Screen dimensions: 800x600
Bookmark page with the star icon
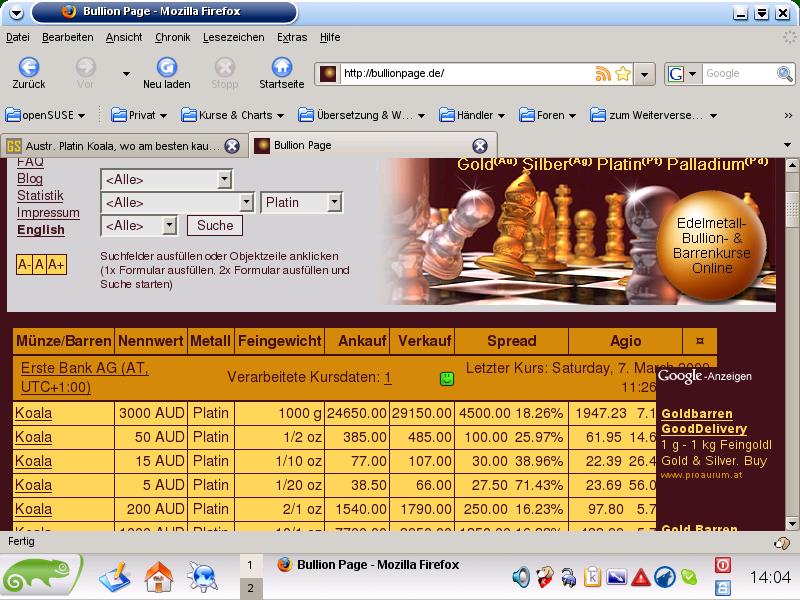pos(623,74)
